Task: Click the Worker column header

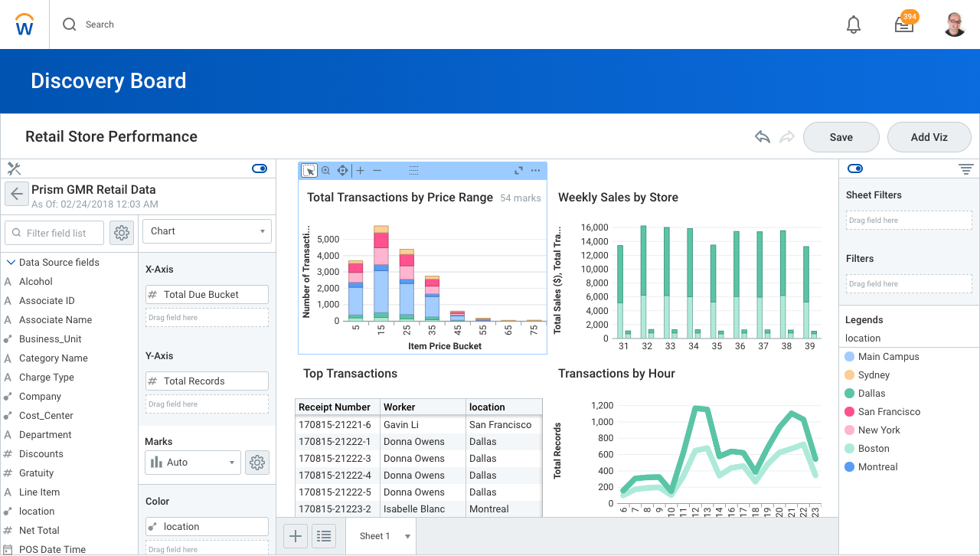Action: click(423, 407)
